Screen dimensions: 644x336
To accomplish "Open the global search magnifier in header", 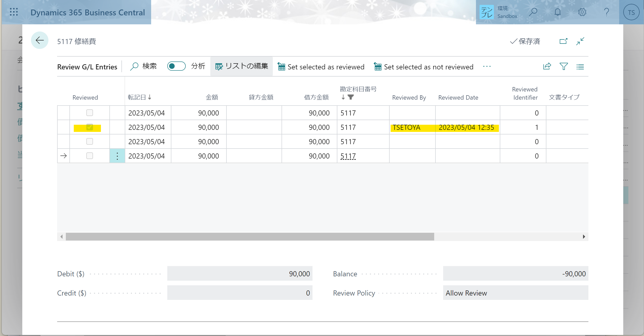I will [533, 12].
